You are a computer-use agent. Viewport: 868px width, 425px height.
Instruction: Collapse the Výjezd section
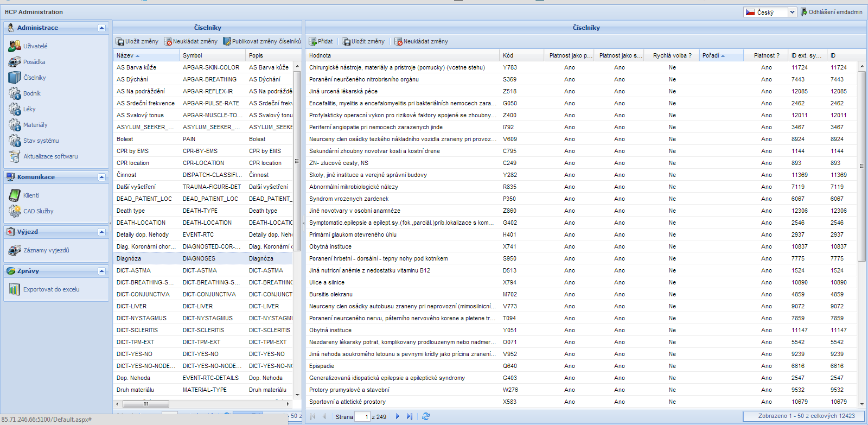(101, 232)
